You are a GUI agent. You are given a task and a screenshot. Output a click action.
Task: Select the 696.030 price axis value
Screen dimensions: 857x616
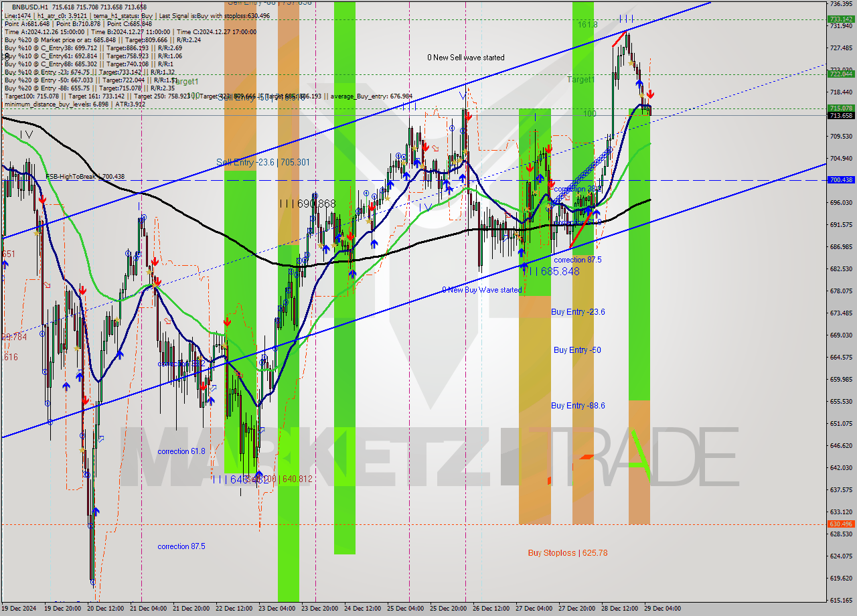coord(841,202)
